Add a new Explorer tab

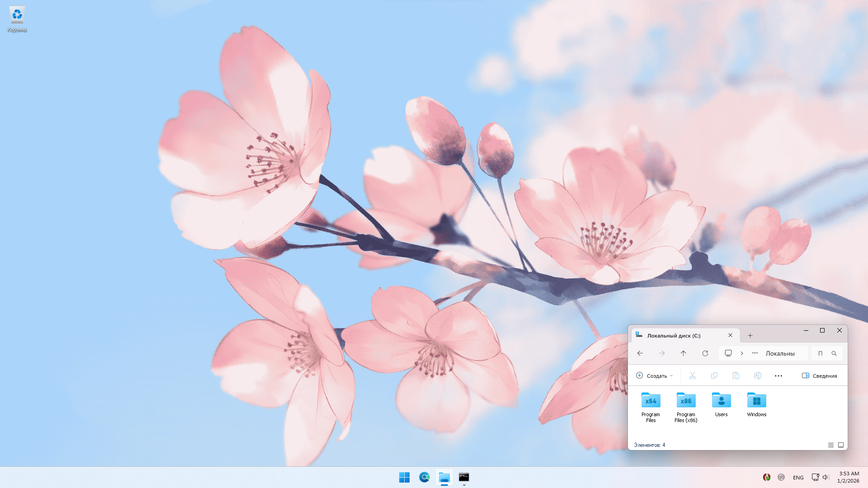750,335
